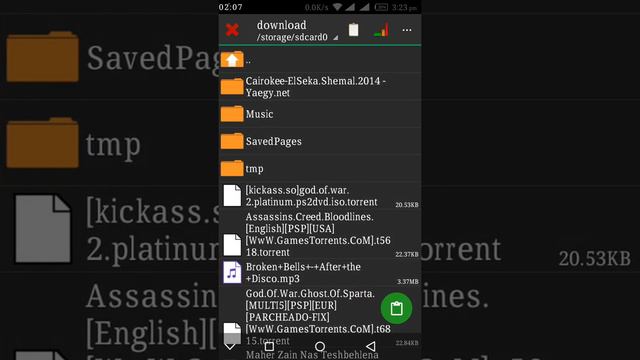Tap the down chevron hiding the navigation bar
Viewport: 640px width, 360px height.
click(x=230, y=347)
